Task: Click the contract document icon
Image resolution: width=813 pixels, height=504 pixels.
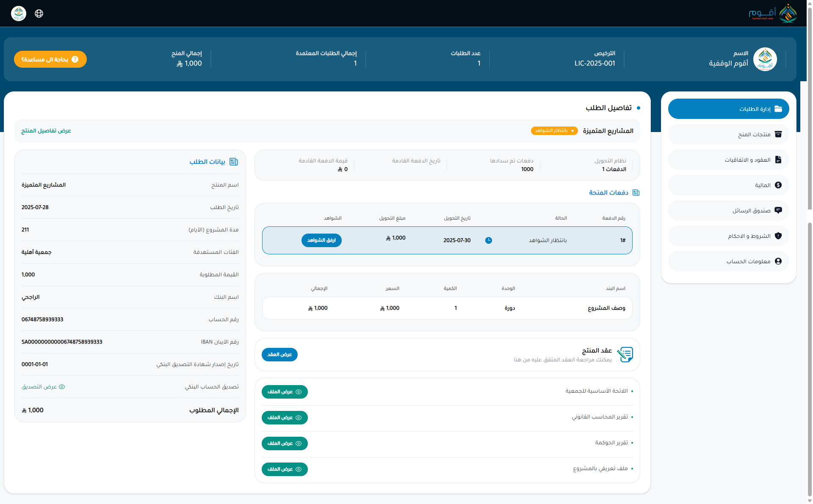Action: point(625,355)
